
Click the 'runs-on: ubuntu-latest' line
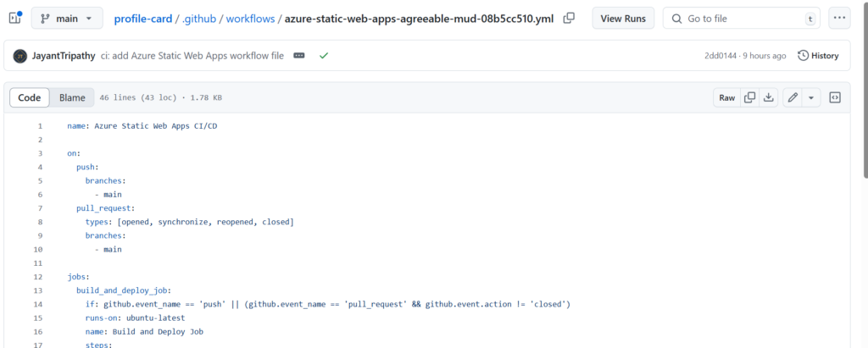click(135, 318)
